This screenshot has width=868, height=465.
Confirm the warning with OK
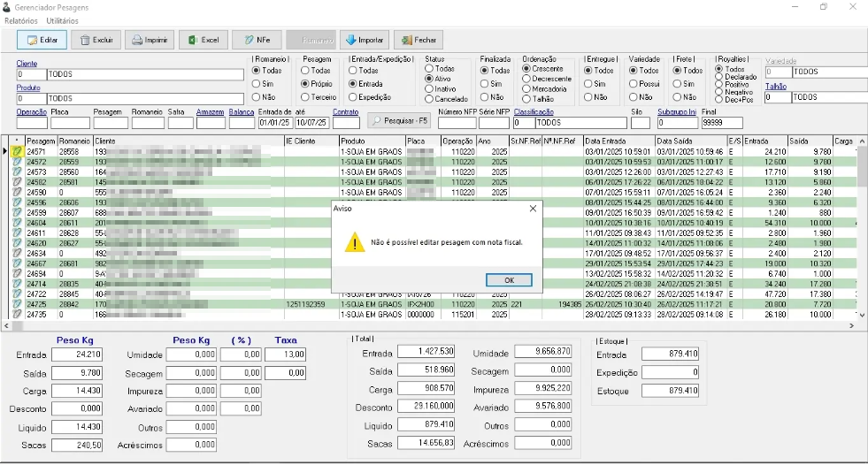coord(509,280)
